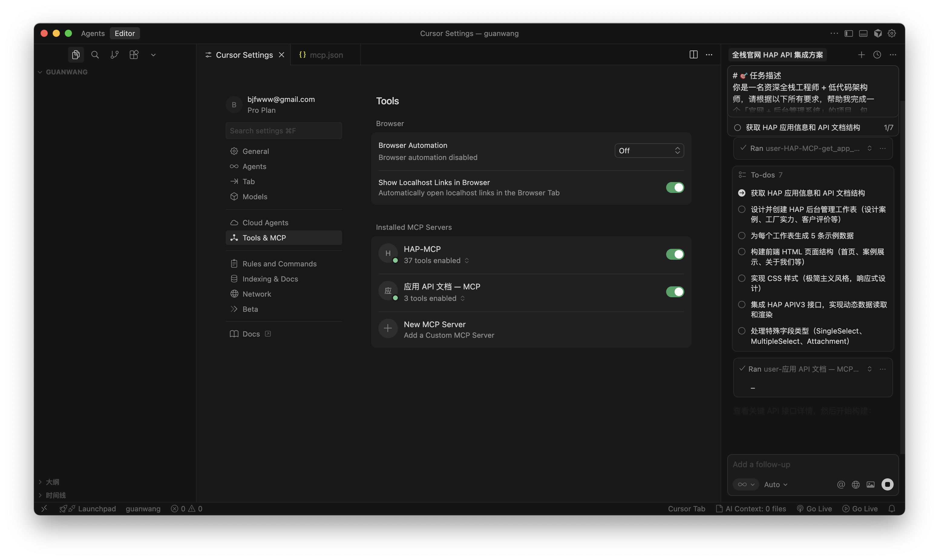This screenshot has width=939, height=560.
Task: Click the Search settings input field
Action: pyautogui.click(x=284, y=131)
